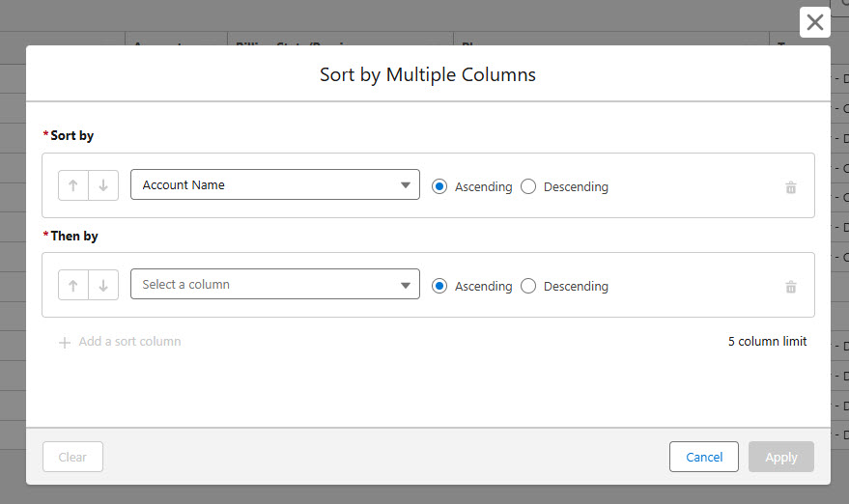This screenshot has width=849, height=504.
Task: Expand the 'Select a column' dropdown
Action: click(x=275, y=285)
